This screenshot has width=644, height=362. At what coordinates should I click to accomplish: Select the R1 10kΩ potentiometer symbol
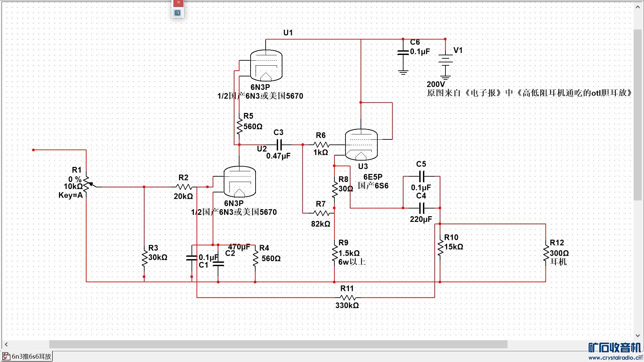(87, 184)
